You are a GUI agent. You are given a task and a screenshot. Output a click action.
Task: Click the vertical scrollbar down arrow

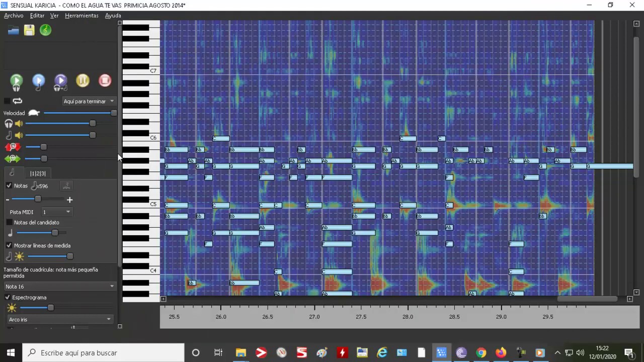pyautogui.click(x=636, y=292)
